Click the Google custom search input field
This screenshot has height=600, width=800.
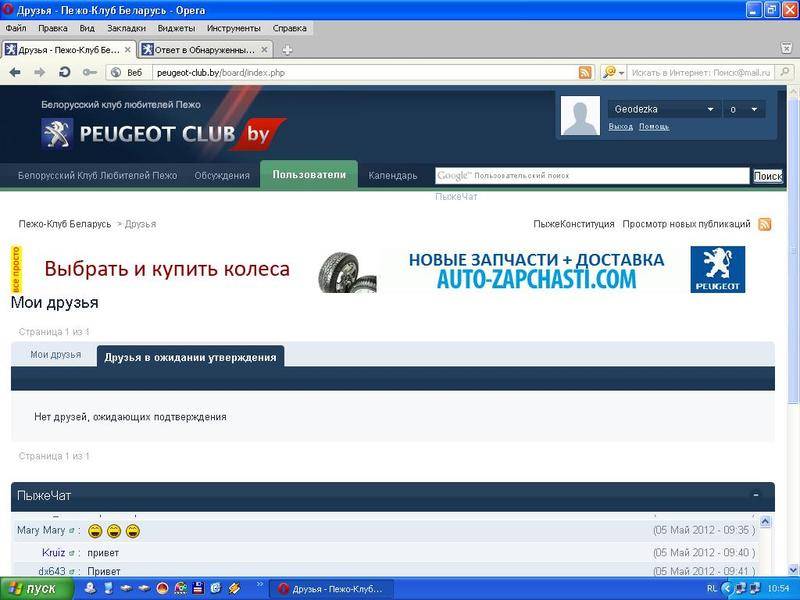pos(610,176)
